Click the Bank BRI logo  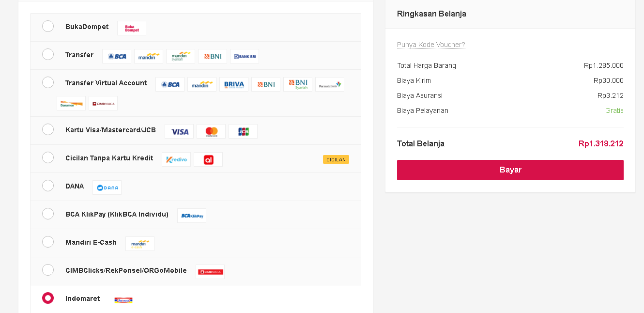coord(245,56)
